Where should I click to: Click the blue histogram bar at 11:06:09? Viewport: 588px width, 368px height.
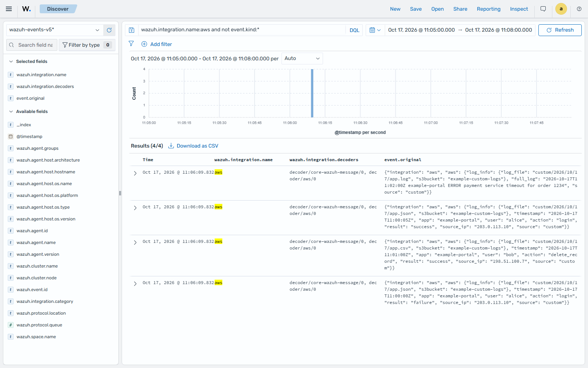pyautogui.click(x=312, y=93)
